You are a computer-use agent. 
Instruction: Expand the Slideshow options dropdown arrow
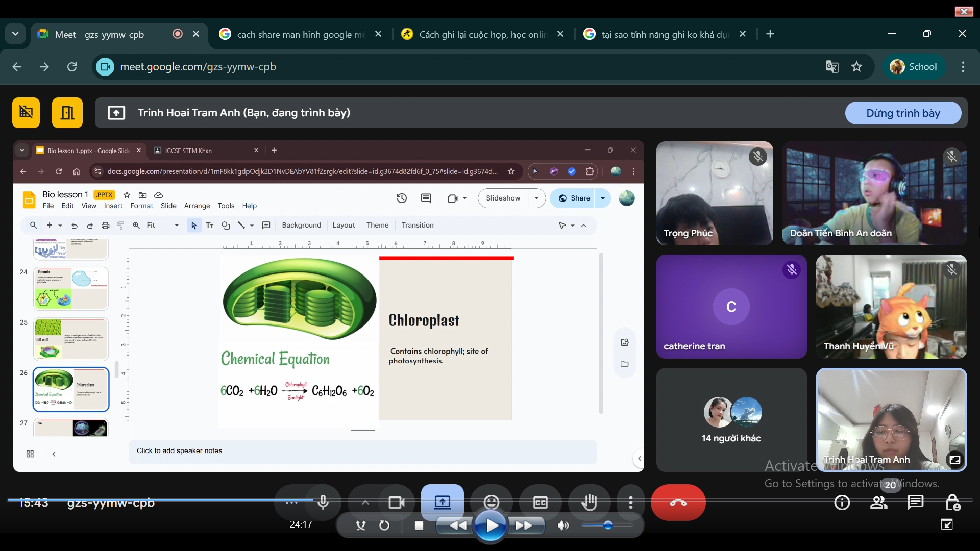(536, 198)
